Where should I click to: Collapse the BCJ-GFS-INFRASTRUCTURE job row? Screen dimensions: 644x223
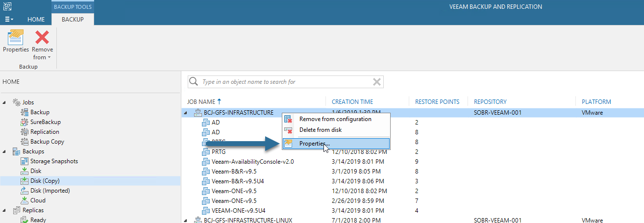185,113
